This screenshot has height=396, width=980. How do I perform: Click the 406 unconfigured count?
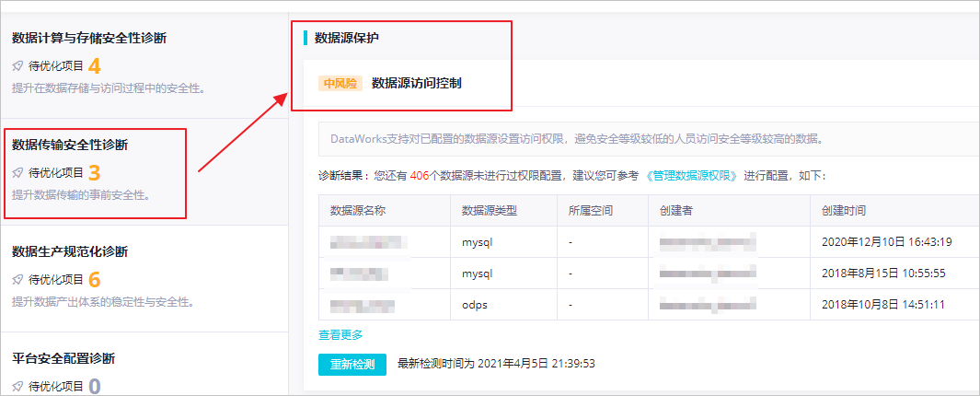point(420,175)
